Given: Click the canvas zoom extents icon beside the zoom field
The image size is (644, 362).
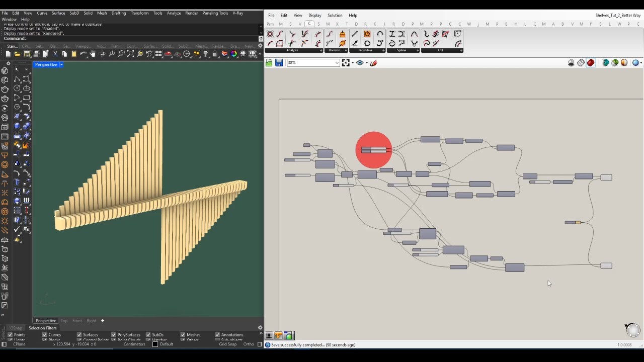Looking at the screenshot, I should point(346,62).
